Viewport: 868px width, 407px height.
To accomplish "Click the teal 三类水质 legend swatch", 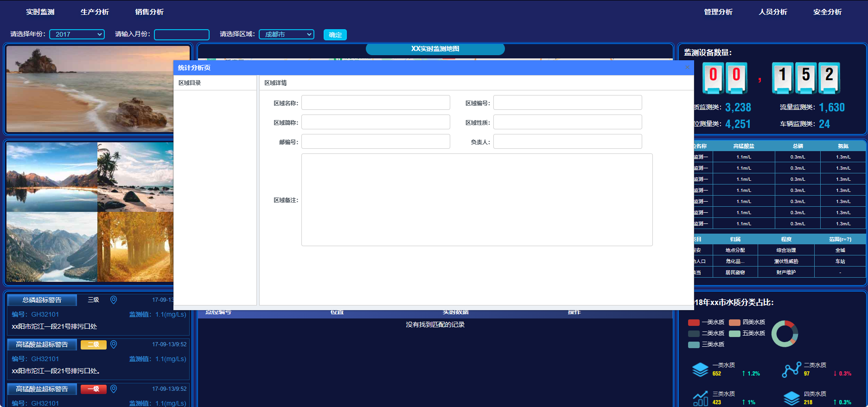I will pos(694,344).
